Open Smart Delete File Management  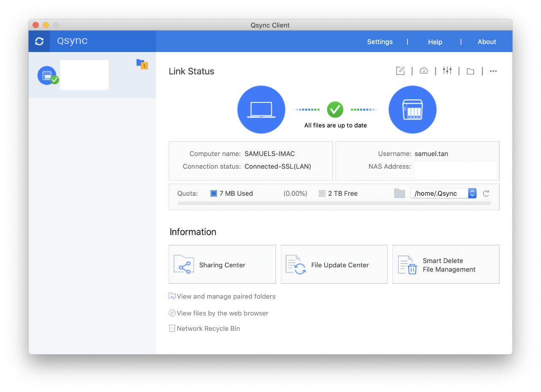click(x=446, y=264)
